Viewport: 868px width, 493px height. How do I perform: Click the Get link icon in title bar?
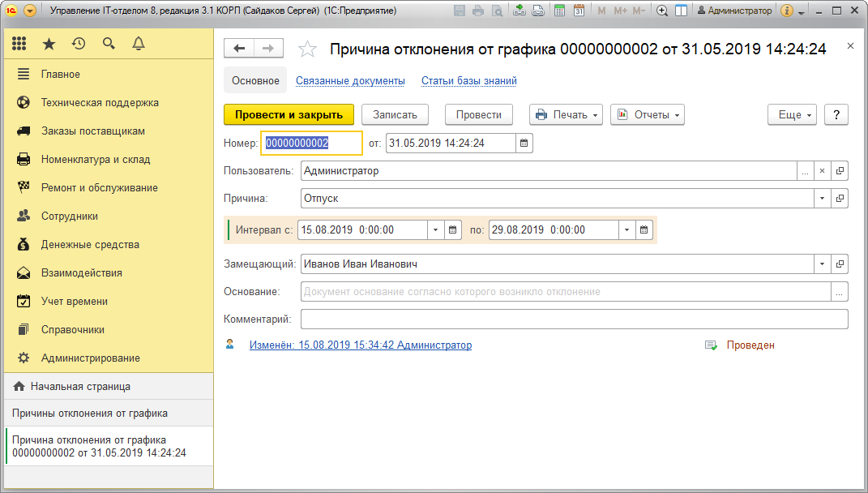[520, 11]
